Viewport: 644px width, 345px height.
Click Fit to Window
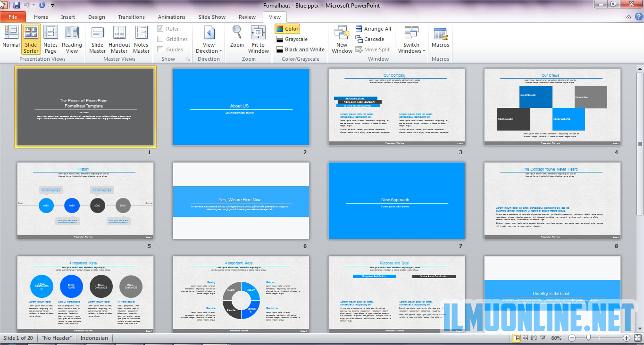pyautogui.click(x=259, y=40)
